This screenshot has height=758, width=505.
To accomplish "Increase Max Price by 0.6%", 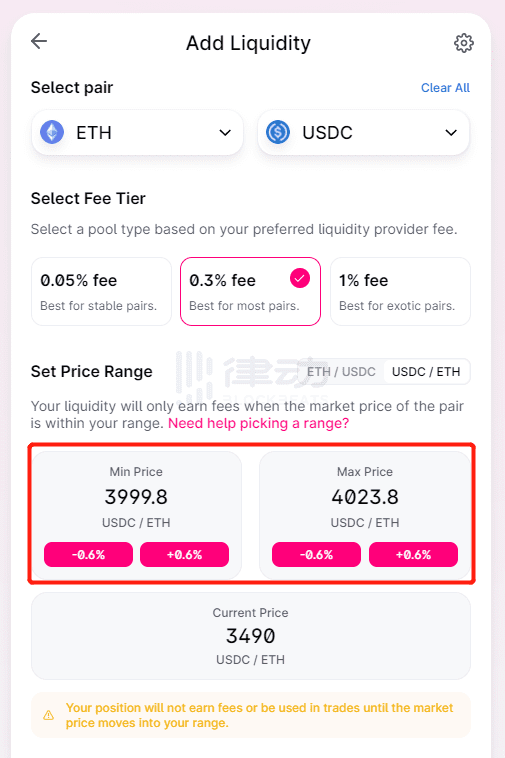I will pos(413,554).
